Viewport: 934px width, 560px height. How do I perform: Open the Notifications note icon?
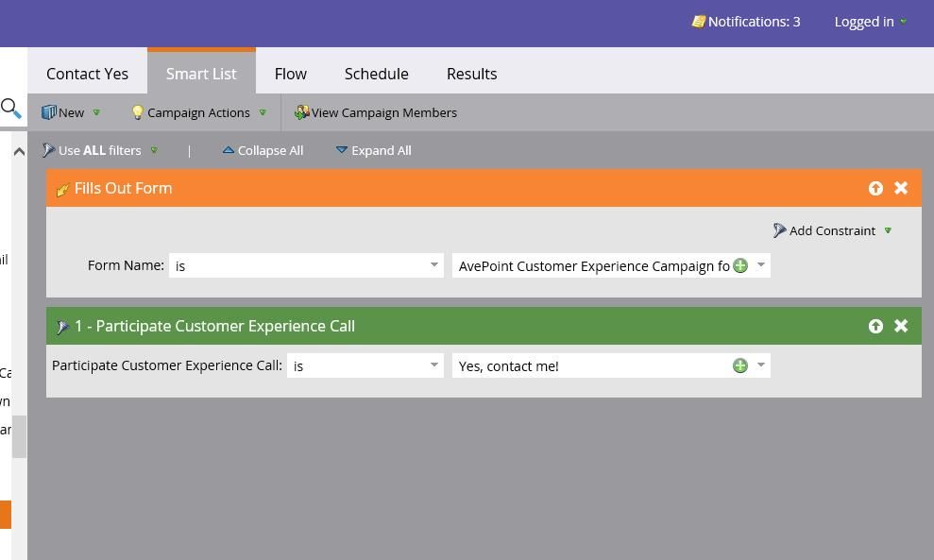pyautogui.click(x=698, y=22)
